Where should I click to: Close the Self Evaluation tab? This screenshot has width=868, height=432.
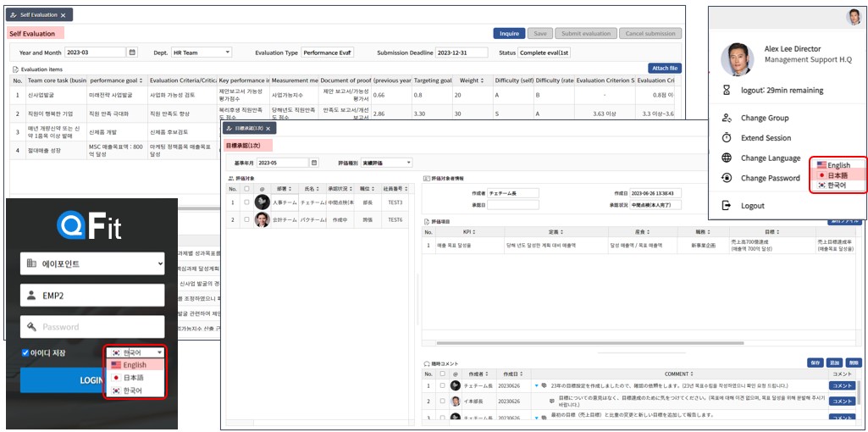[63, 15]
